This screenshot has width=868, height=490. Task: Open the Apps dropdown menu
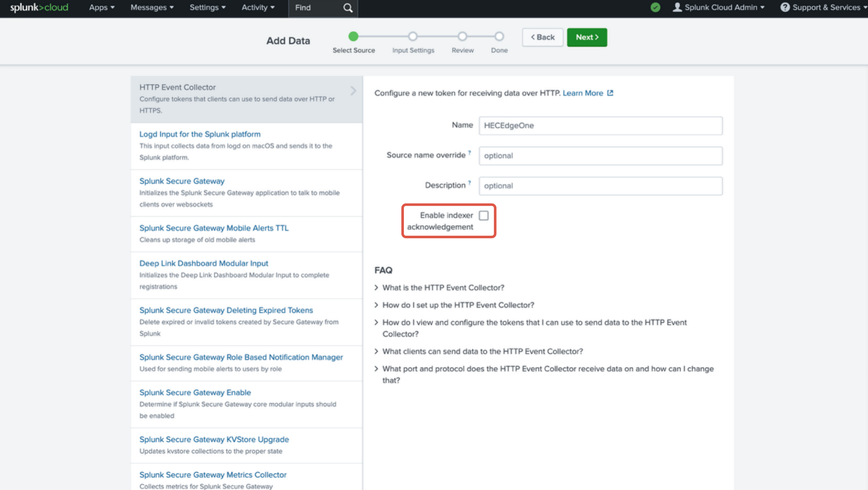coord(102,8)
